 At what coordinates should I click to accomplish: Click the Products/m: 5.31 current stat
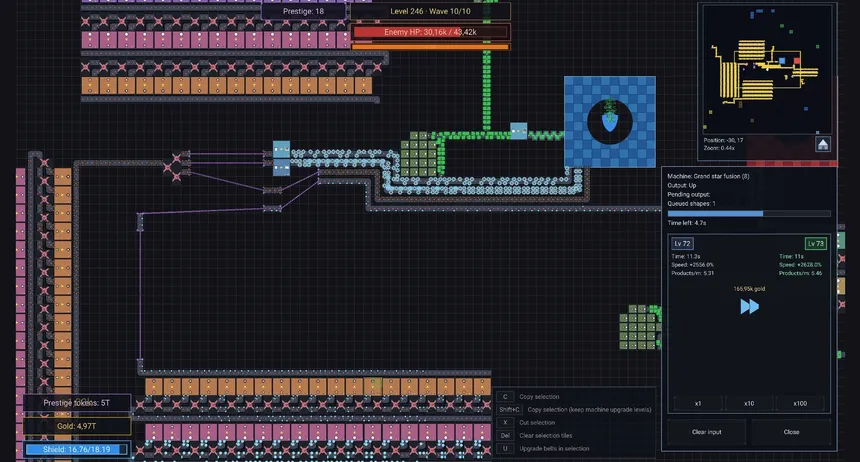pos(692,273)
